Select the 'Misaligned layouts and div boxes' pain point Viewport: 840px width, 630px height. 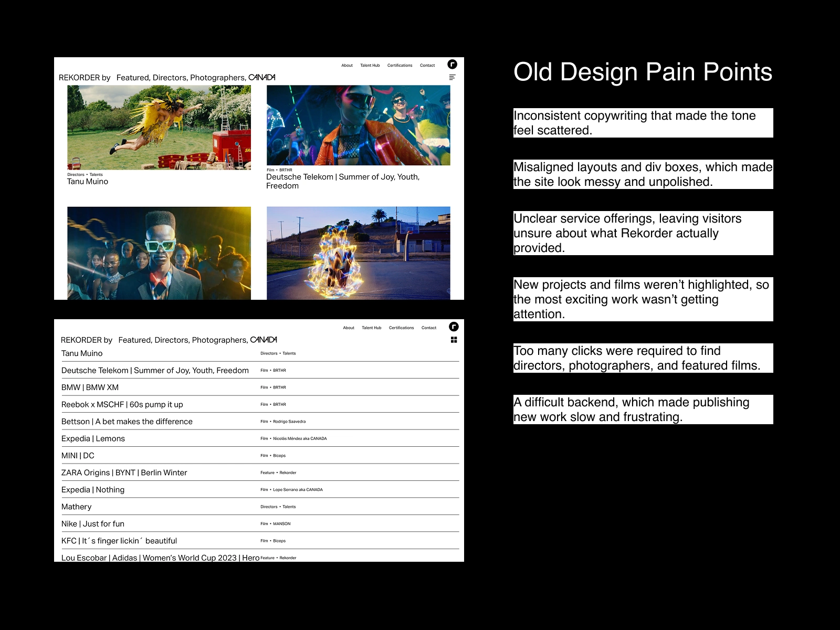(x=643, y=174)
